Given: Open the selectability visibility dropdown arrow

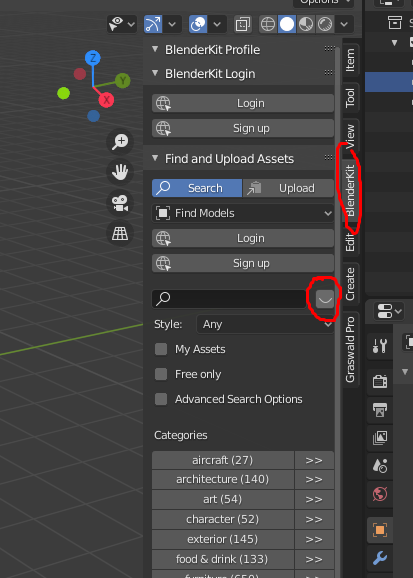Looking at the screenshot, I should pyautogui.click(x=131, y=25).
